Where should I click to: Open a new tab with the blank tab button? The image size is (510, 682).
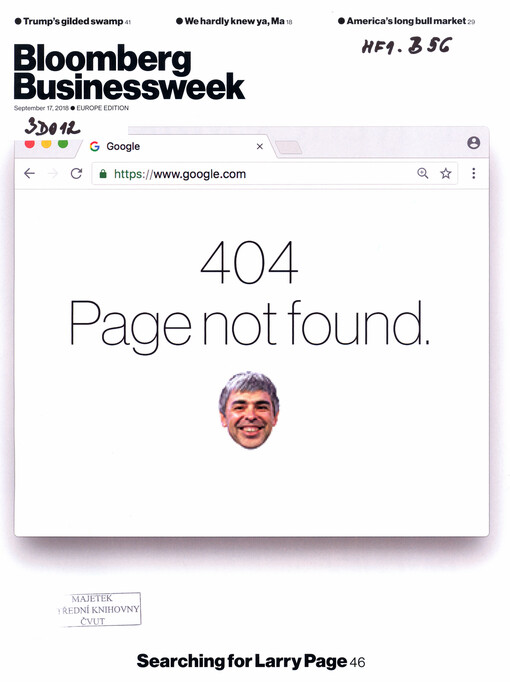(289, 147)
